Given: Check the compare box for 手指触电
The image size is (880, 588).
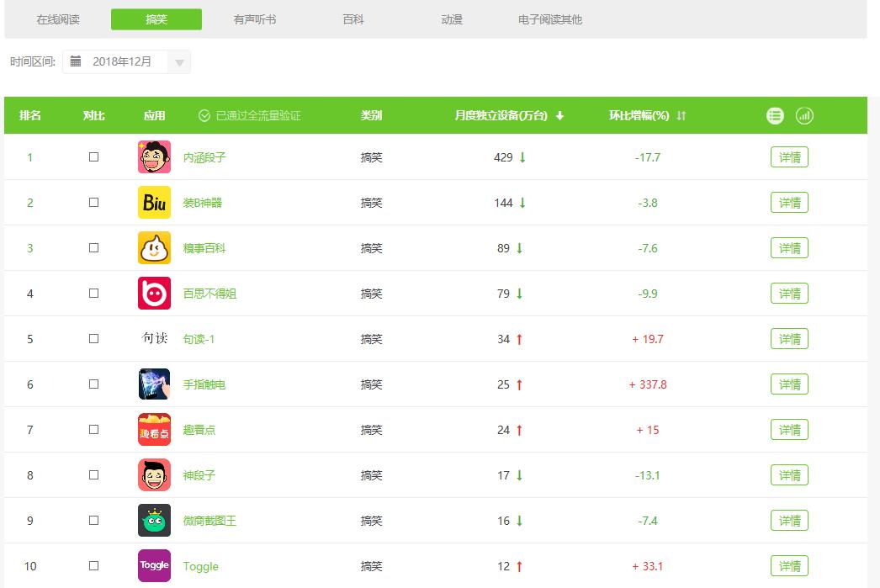Looking at the screenshot, I should click(93, 384).
